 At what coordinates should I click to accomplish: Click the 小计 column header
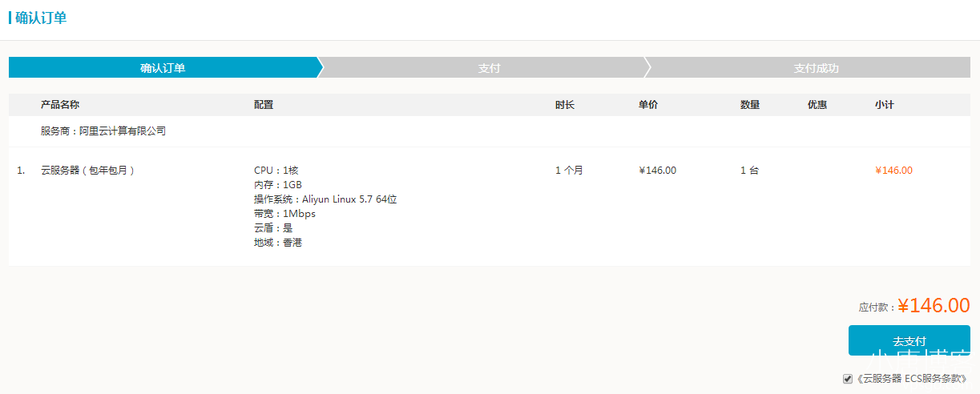(885, 105)
